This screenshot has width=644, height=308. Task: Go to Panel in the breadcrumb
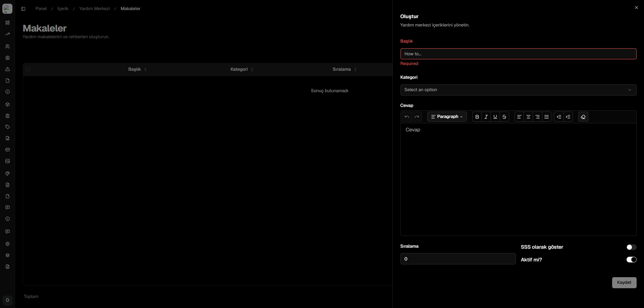[x=41, y=9]
